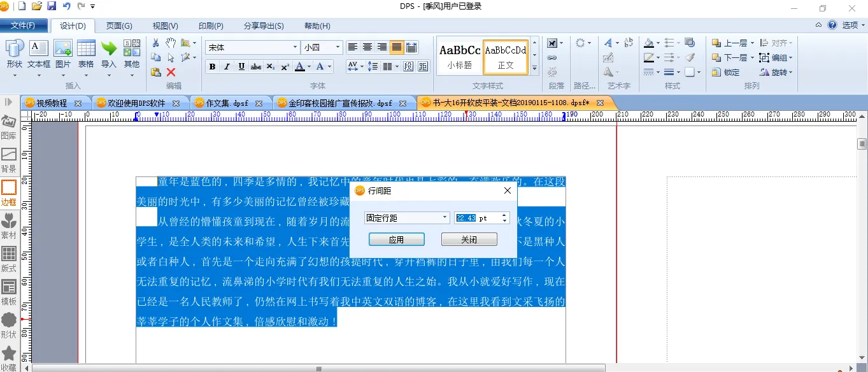Click the paste clipboard icon
This screenshot has width=868, height=372.
pyautogui.click(x=155, y=72)
